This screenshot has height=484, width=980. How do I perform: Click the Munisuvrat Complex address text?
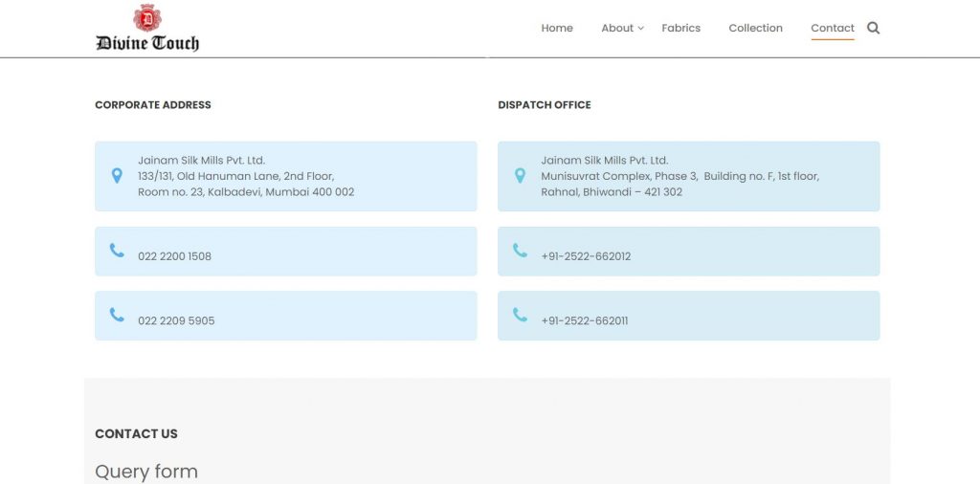[x=680, y=176]
